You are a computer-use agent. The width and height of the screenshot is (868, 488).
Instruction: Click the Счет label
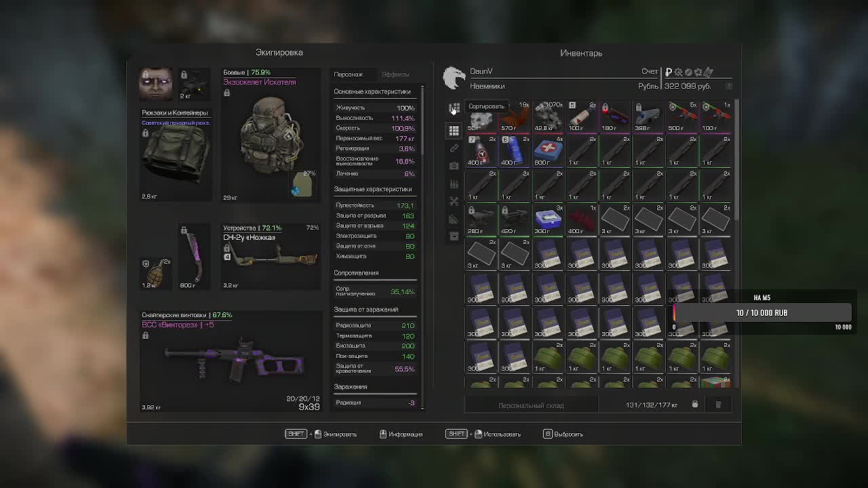650,72
